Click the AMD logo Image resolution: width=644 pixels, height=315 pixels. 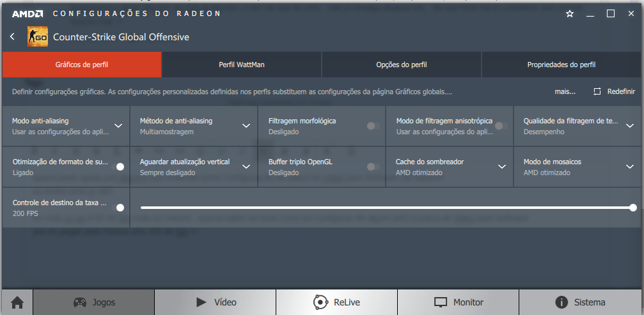click(x=27, y=13)
